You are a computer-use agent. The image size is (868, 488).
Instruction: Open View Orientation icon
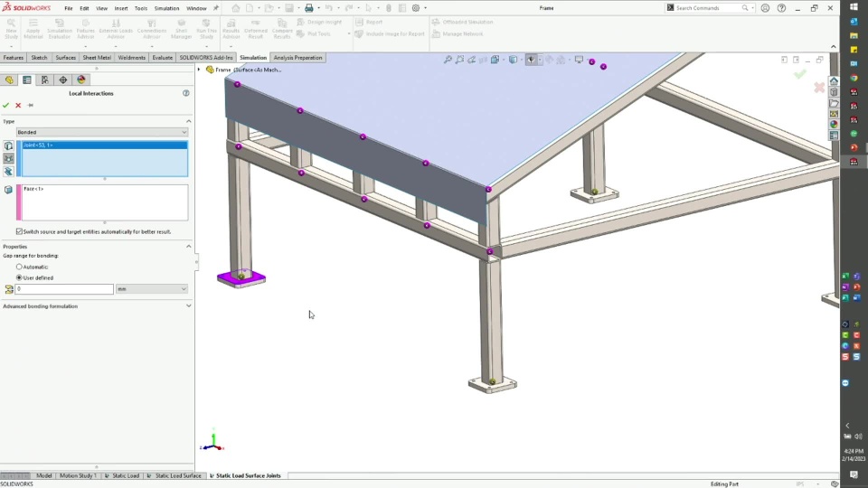point(495,60)
